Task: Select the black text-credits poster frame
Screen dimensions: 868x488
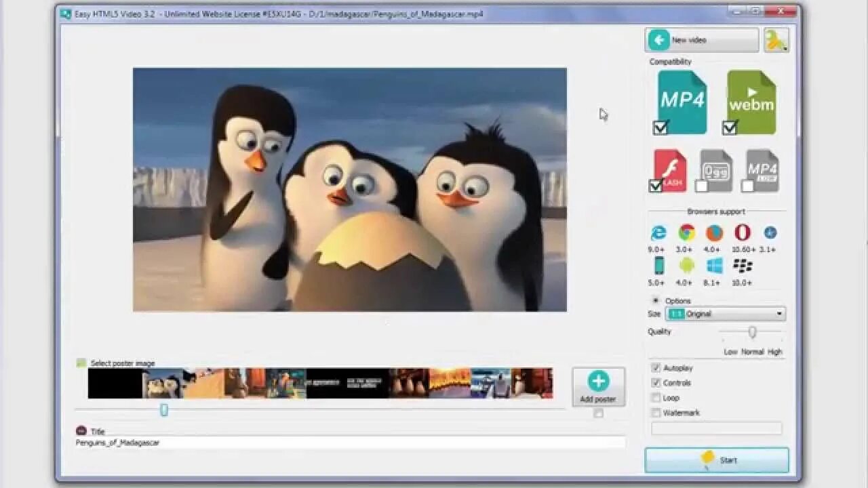Action: pos(347,383)
